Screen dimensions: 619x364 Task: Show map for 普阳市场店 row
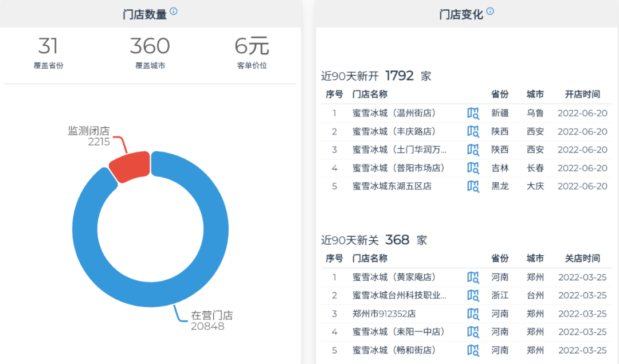[x=473, y=168]
